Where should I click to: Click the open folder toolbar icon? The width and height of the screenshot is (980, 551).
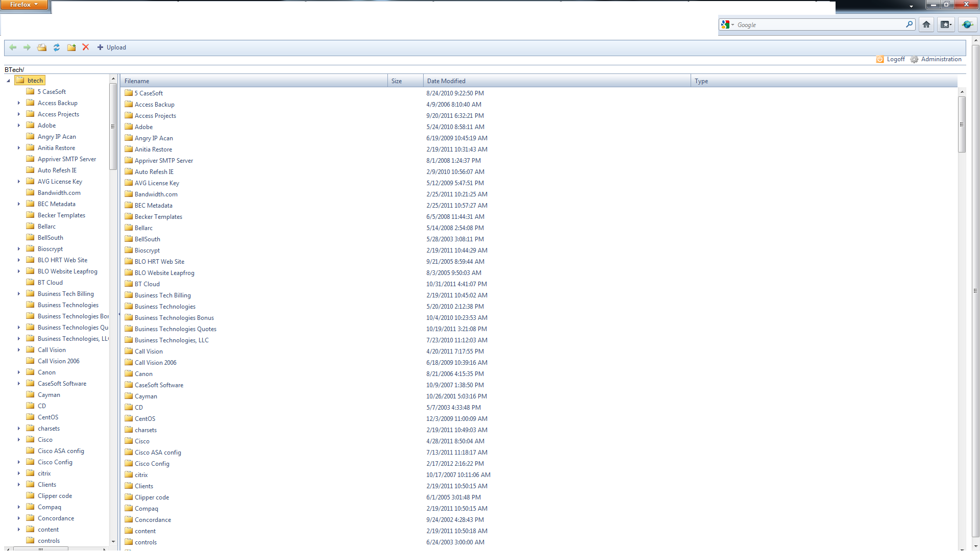pos(42,47)
